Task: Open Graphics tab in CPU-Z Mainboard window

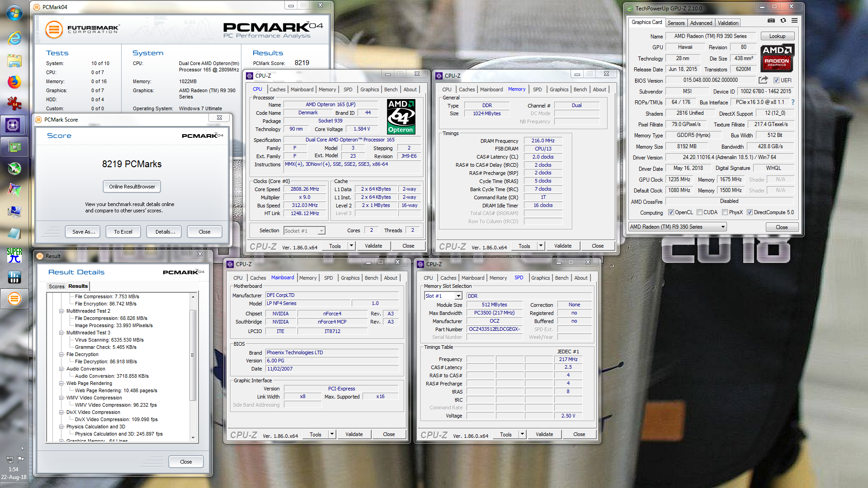Action: [x=350, y=278]
